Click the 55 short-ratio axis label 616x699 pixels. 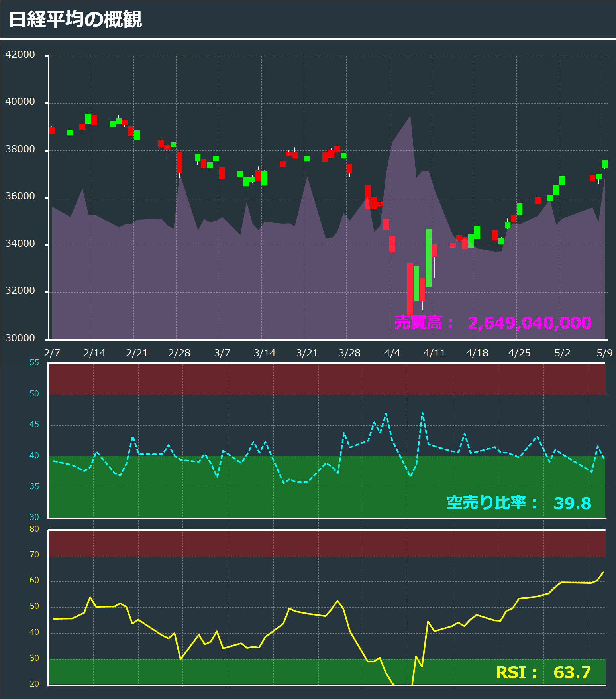coord(34,362)
